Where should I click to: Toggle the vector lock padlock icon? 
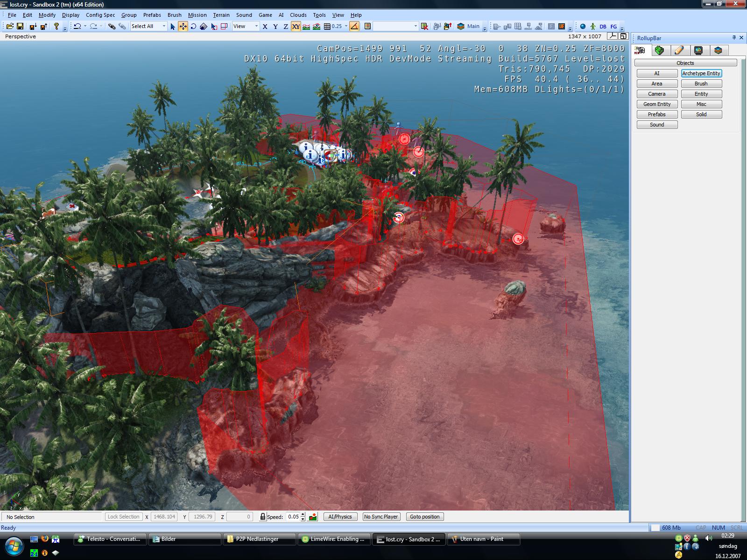coord(263,517)
